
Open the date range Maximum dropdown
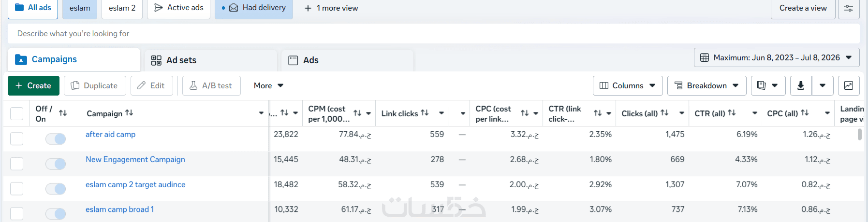777,57
